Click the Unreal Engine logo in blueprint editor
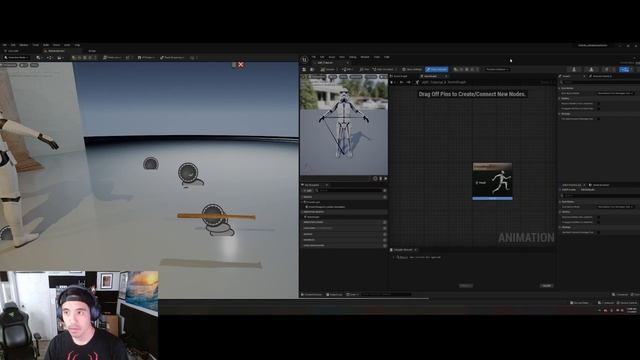Viewport: 640px width, 360px height. tap(304, 60)
